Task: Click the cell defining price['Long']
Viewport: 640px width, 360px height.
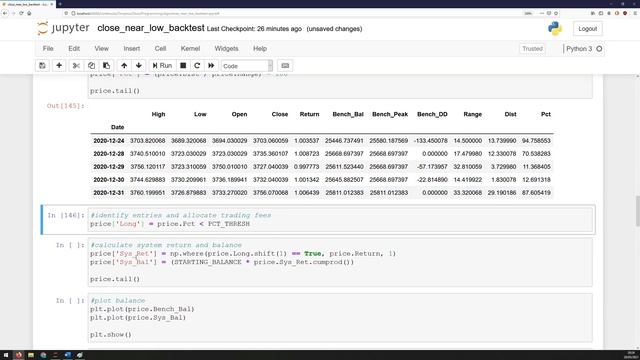Action: point(340,220)
